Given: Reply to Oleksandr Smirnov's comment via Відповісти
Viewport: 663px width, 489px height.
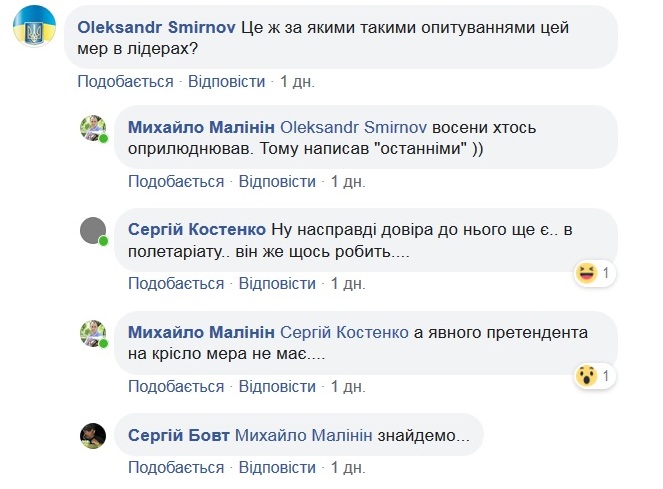Looking at the screenshot, I should click(x=229, y=81).
